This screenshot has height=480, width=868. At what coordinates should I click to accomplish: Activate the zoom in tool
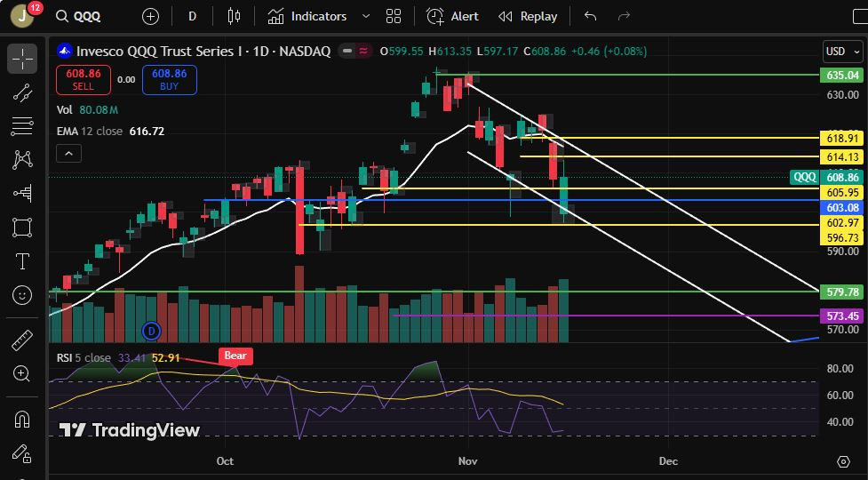pos(22,374)
